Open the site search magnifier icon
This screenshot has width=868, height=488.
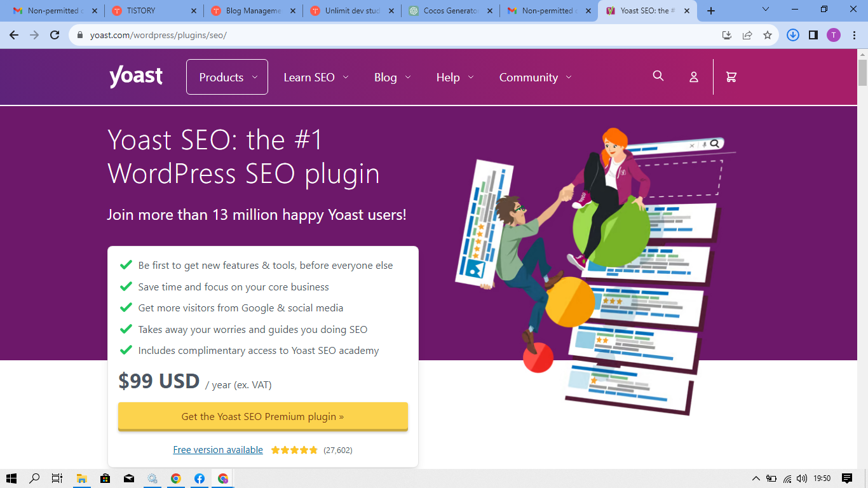click(x=658, y=76)
